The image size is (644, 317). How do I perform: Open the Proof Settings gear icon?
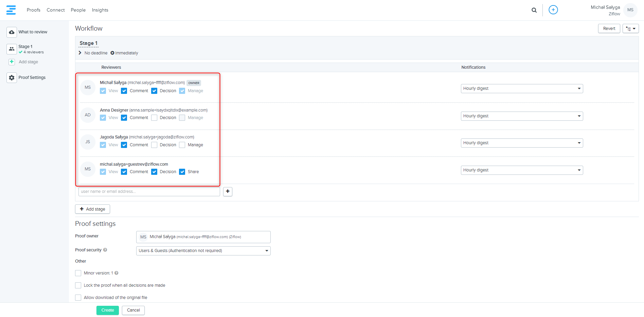pyautogui.click(x=12, y=78)
